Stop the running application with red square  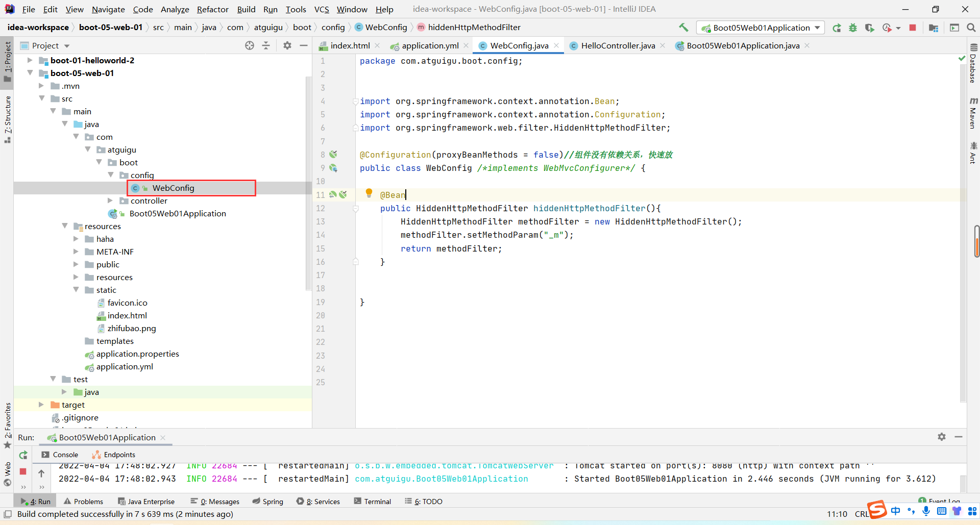[913, 28]
